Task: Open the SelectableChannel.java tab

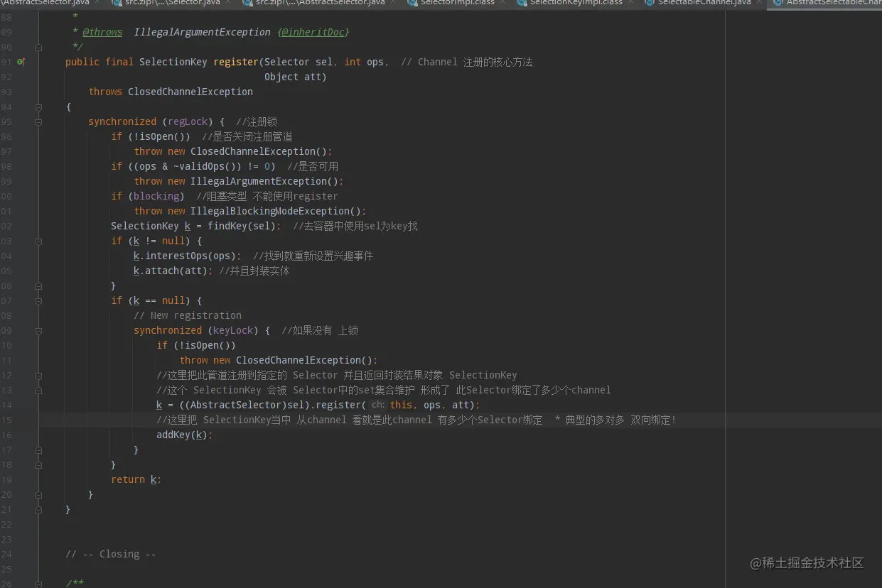Action: coord(702,4)
